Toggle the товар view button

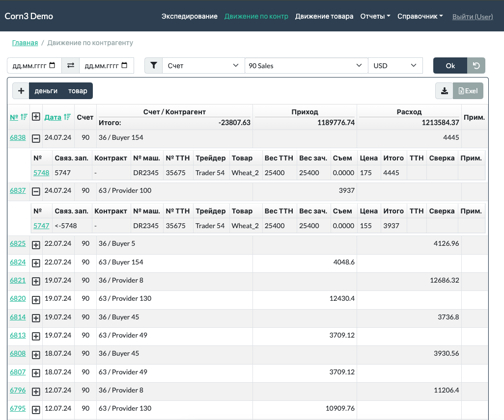pyautogui.click(x=78, y=91)
